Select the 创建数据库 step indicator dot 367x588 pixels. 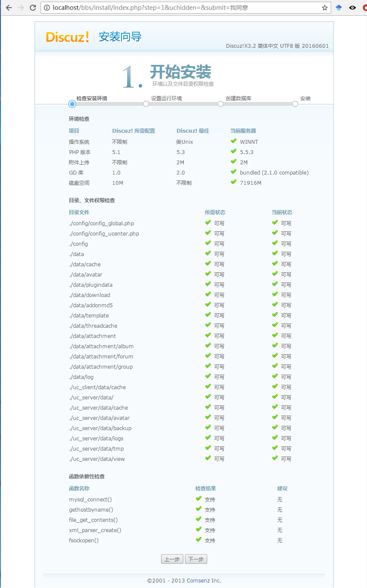tap(220, 103)
